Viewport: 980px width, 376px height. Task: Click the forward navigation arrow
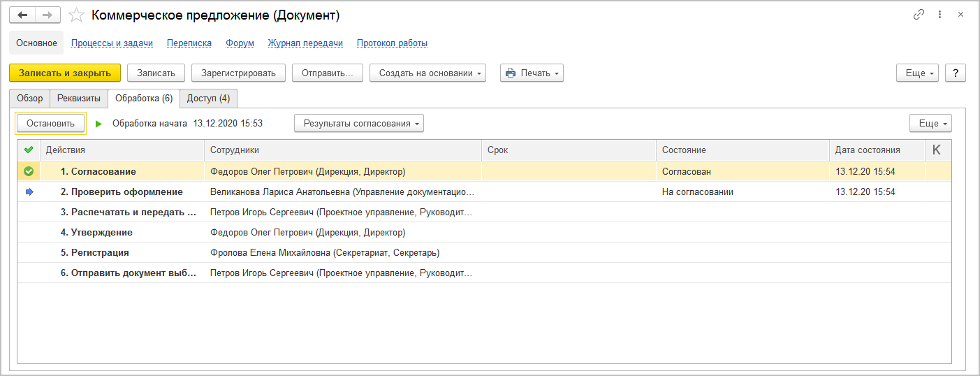[x=47, y=15]
